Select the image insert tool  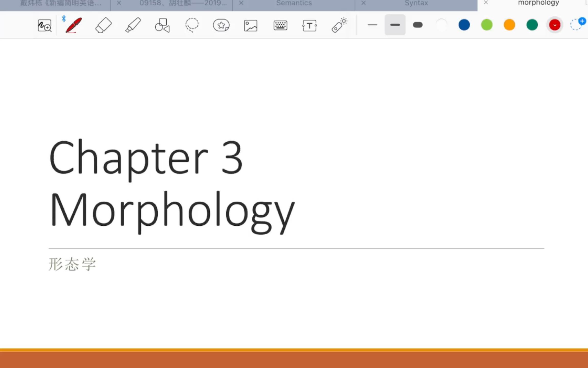point(251,26)
